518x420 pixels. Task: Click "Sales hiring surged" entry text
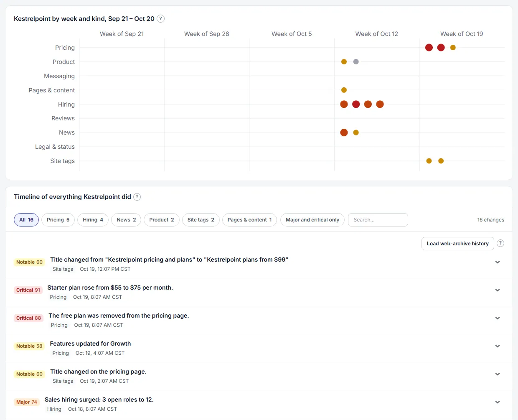99,400
